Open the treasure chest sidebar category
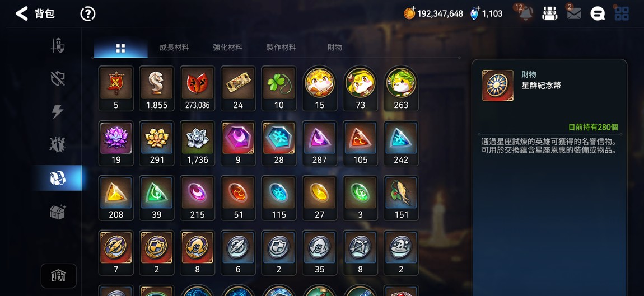This screenshot has height=296, width=644. 58,212
